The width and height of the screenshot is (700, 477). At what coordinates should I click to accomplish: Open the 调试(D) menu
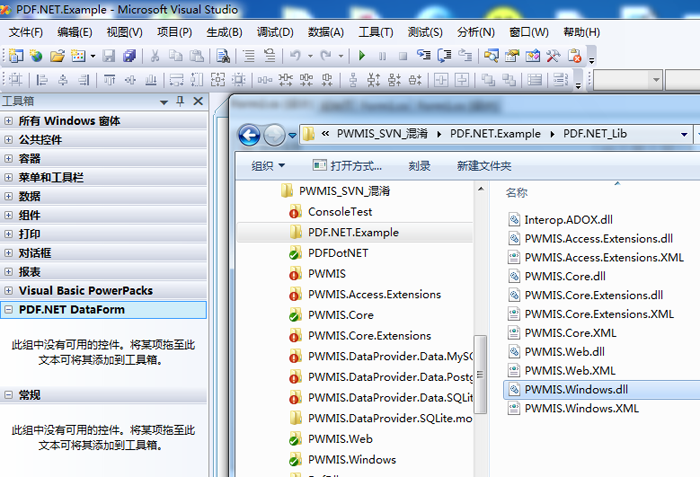tap(274, 32)
